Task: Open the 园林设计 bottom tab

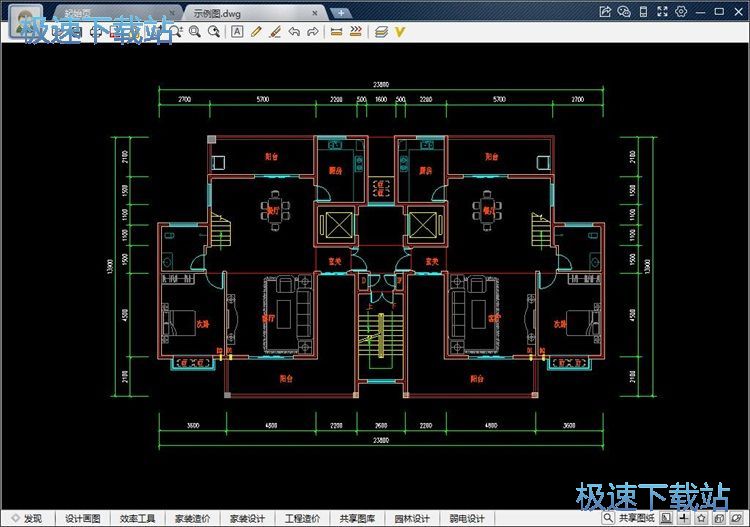Action: coord(412,518)
